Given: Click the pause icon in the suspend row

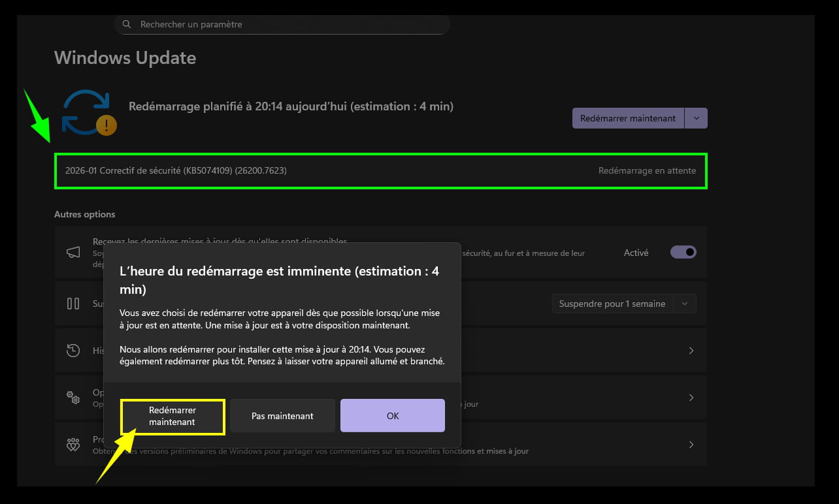Looking at the screenshot, I should pyautogui.click(x=73, y=304).
